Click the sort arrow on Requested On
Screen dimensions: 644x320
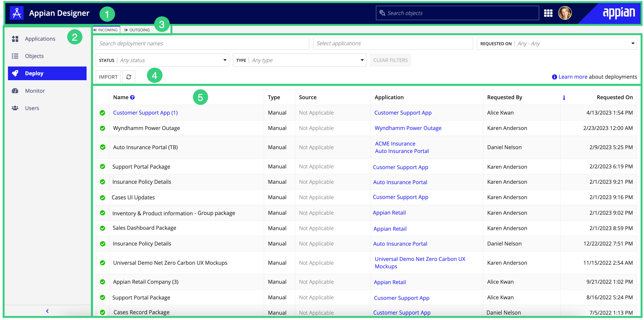(564, 97)
